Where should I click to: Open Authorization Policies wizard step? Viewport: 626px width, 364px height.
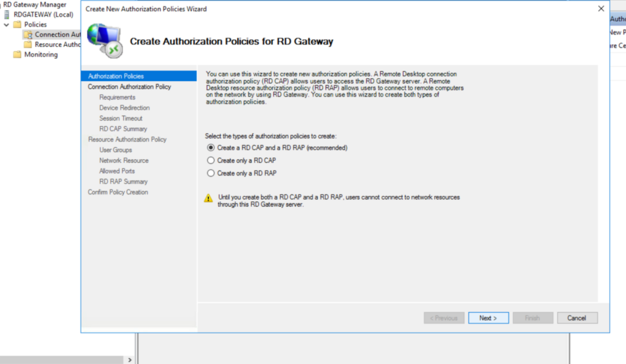[116, 76]
